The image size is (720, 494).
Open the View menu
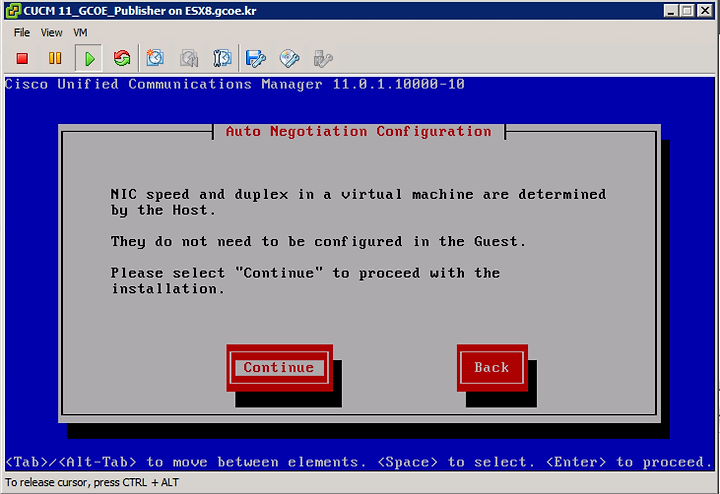pyautogui.click(x=51, y=33)
